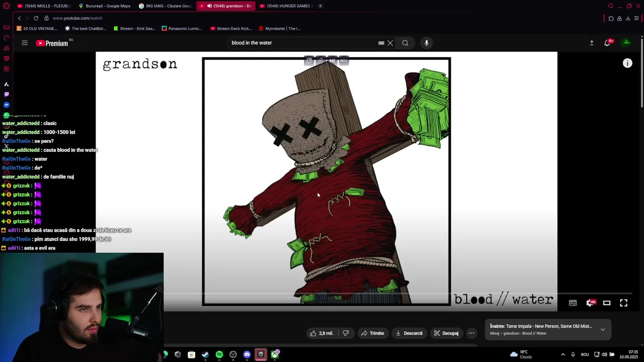Click next-track overlay button on video

point(332,61)
